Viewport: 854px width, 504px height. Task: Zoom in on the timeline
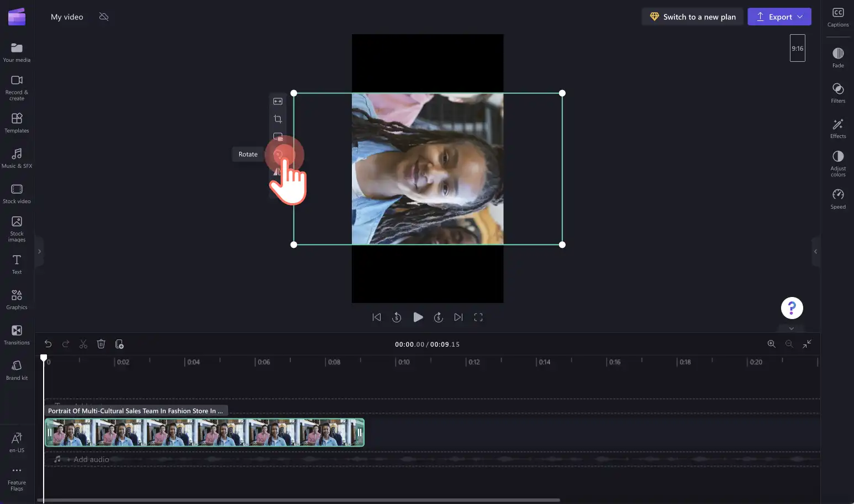pyautogui.click(x=772, y=344)
